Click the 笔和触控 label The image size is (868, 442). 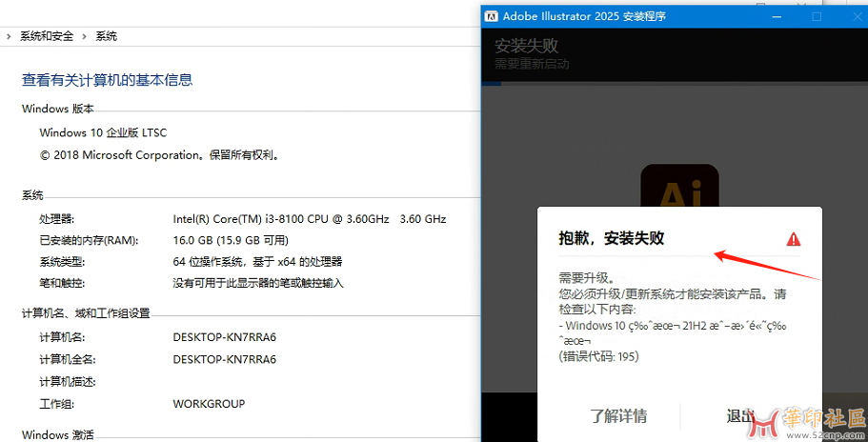(62, 283)
